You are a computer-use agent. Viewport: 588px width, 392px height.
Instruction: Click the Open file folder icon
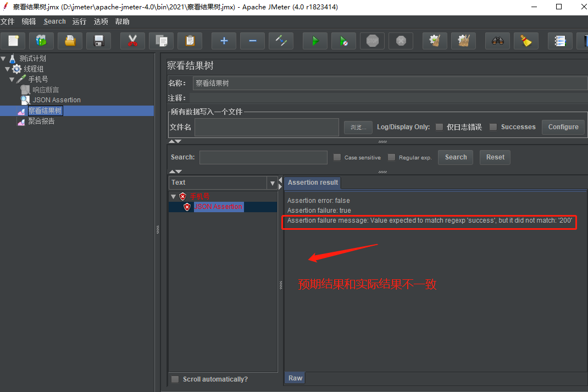70,41
